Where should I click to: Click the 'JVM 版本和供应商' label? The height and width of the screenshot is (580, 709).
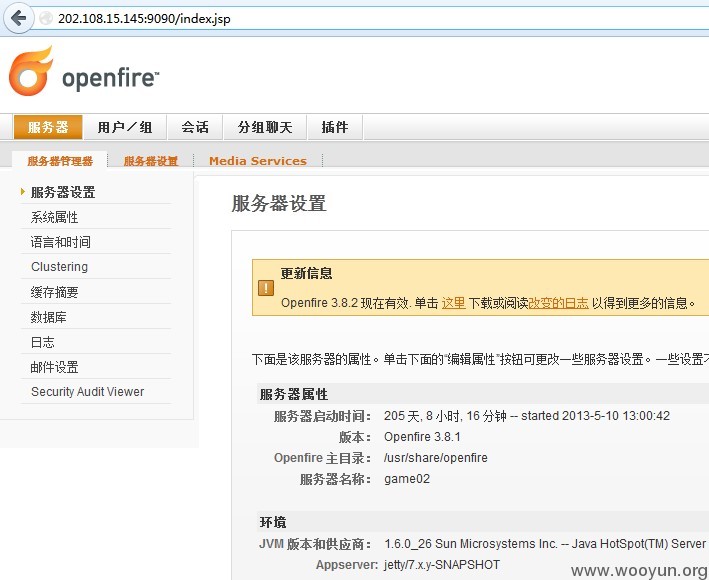315,544
